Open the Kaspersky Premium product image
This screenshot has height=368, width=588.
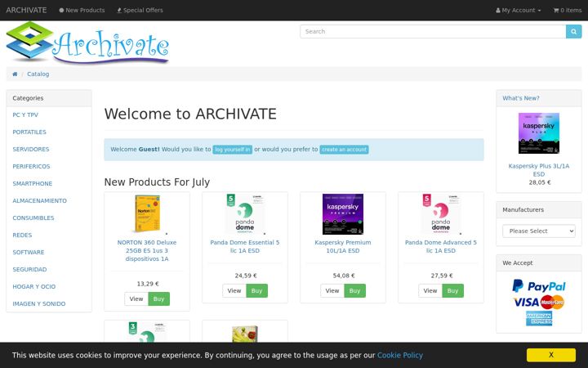click(343, 214)
